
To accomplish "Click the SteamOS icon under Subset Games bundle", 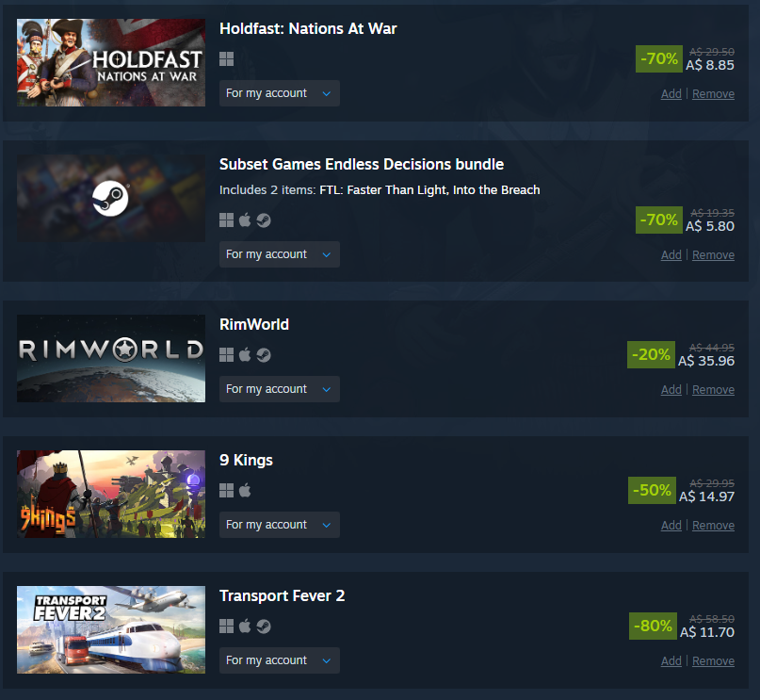I will 264,220.
